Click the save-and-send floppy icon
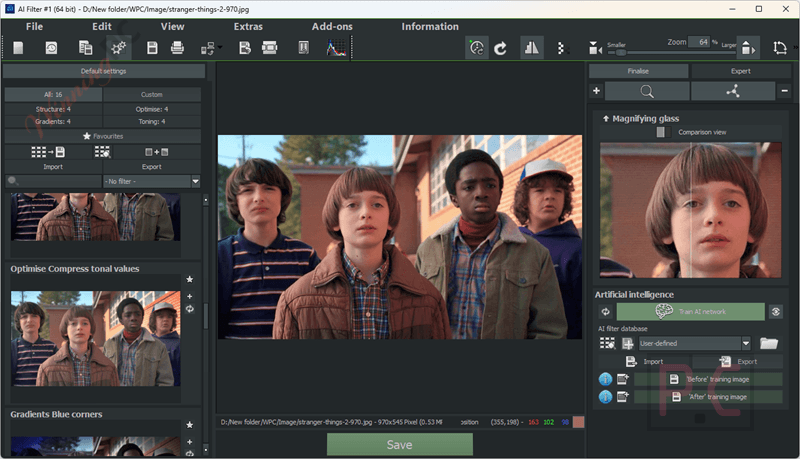 pos(245,48)
